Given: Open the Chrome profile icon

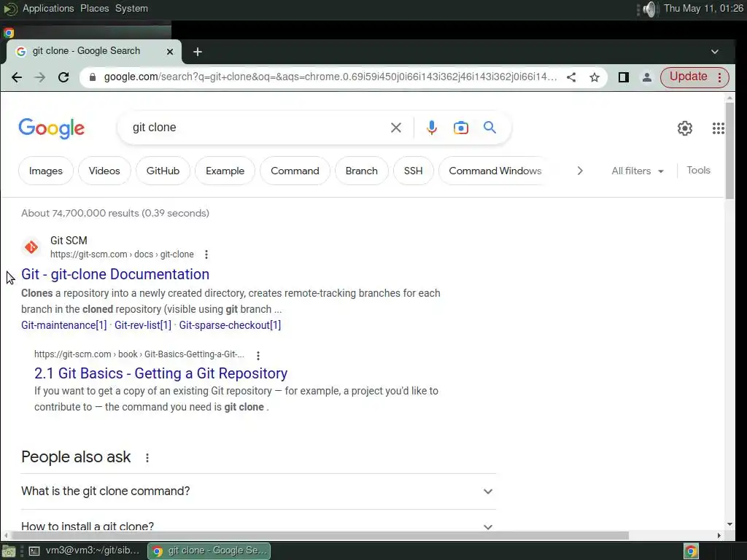Looking at the screenshot, I should coord(646,77).
